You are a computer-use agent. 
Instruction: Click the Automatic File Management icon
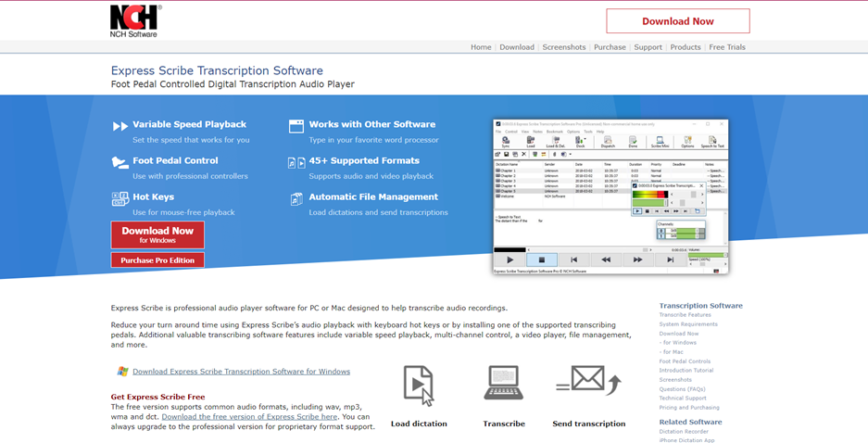[296, 198]
